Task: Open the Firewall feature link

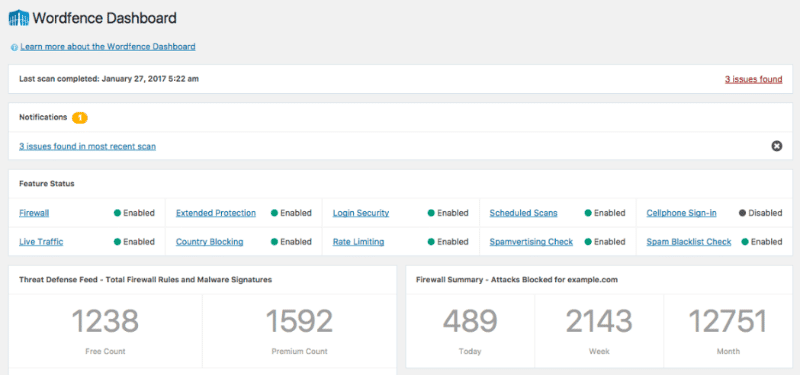Action: 34,213
